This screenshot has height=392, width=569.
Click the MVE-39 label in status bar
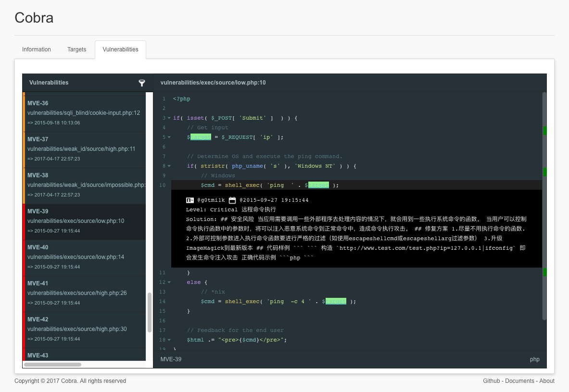(x=171, y=359)
